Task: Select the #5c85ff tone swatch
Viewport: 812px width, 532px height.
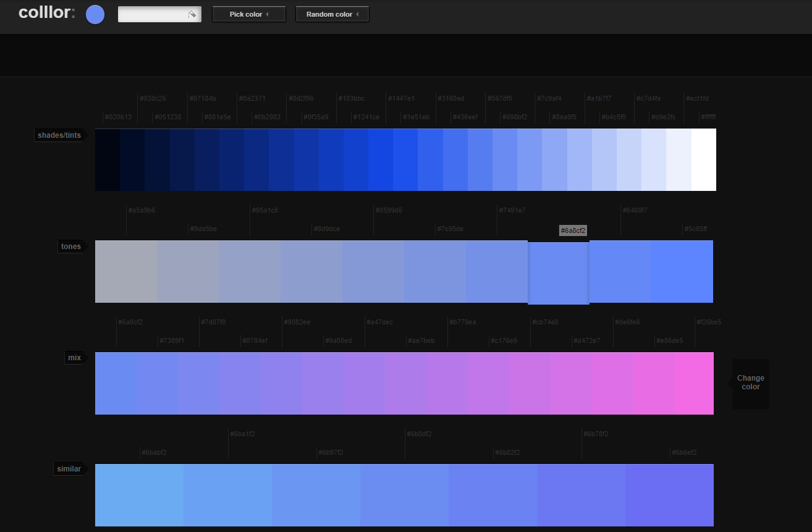Action: [x=682, y=271]
